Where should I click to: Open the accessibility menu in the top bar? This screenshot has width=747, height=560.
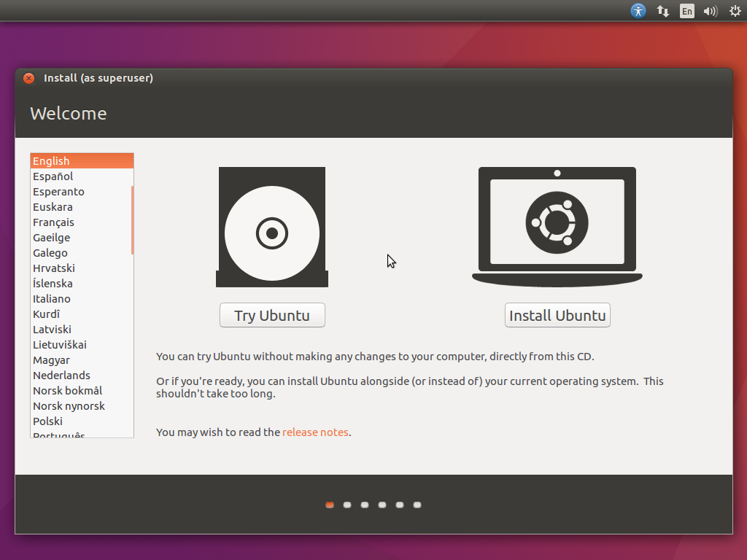[638, 11]
